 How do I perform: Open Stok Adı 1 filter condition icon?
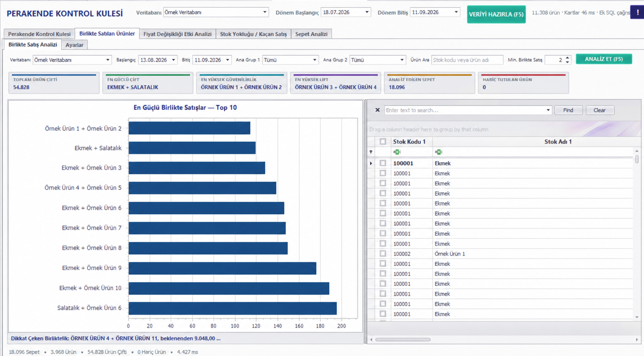pyautogui.click(x=438, y=152)
